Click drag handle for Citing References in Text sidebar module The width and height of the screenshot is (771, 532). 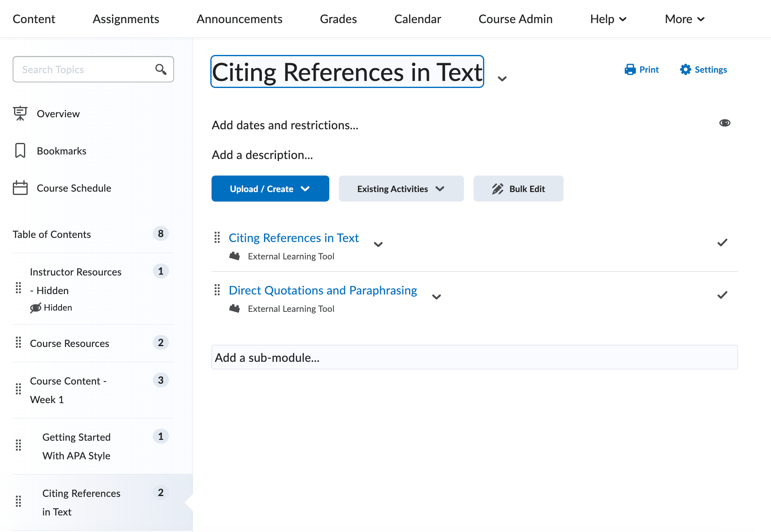tap(18, 501)
